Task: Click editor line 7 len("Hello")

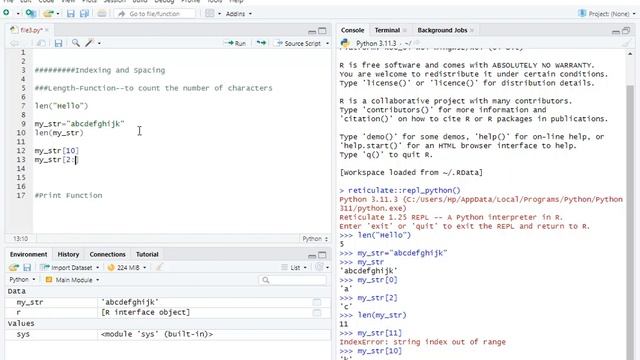Action: pos(61,106)
